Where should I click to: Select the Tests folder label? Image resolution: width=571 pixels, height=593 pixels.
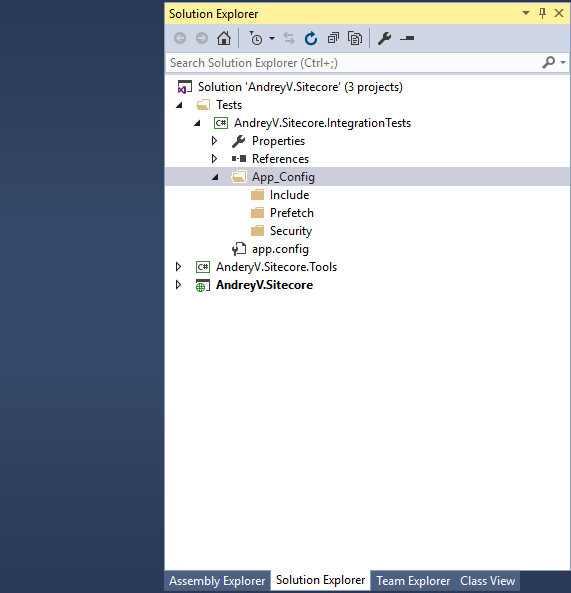(229, 105)
